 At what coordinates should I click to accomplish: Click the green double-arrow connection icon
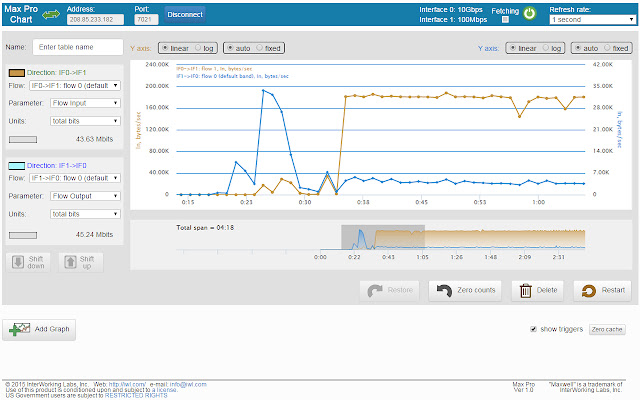point(51,15)
